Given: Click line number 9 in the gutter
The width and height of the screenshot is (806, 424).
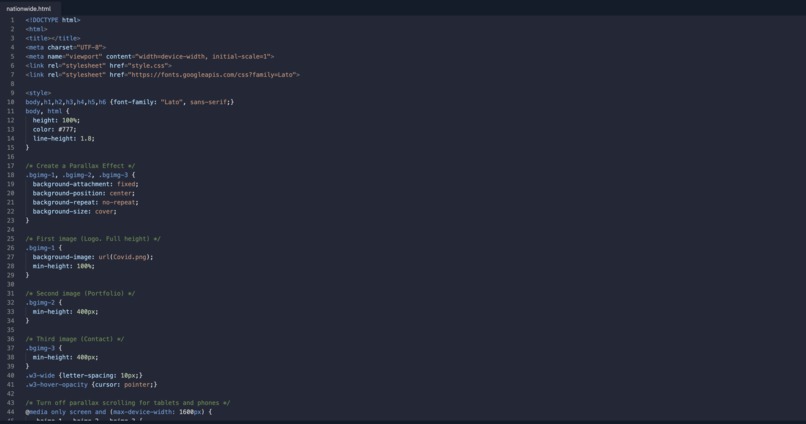Looking at the screenshot, I should (x=12, y=93).
